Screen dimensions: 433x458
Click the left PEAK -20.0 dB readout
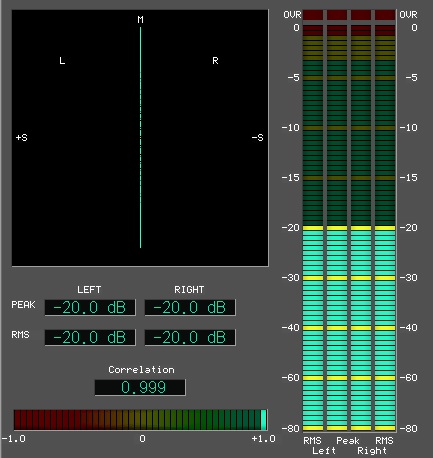[x=90, y=307]
